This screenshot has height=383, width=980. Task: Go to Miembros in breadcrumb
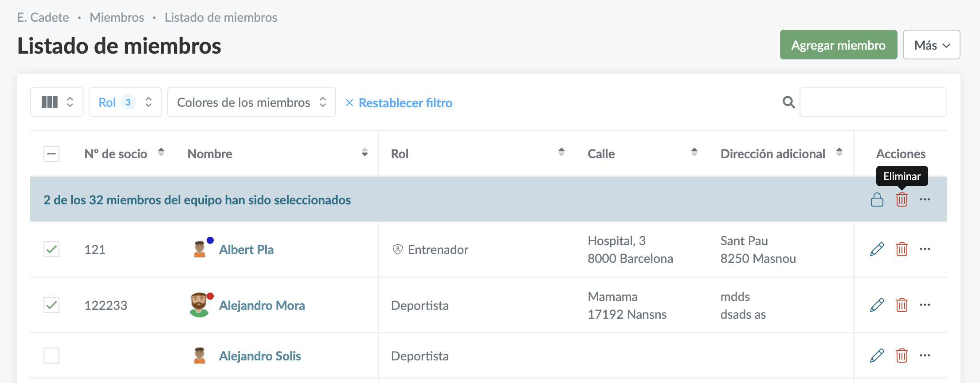pyautogui.click(x=117, y=17)
